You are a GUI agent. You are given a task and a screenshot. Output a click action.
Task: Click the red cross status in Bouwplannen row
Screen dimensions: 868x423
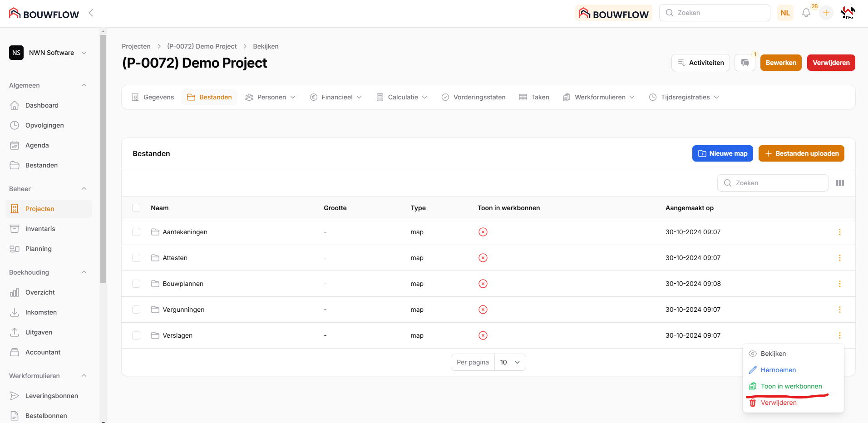483,284
